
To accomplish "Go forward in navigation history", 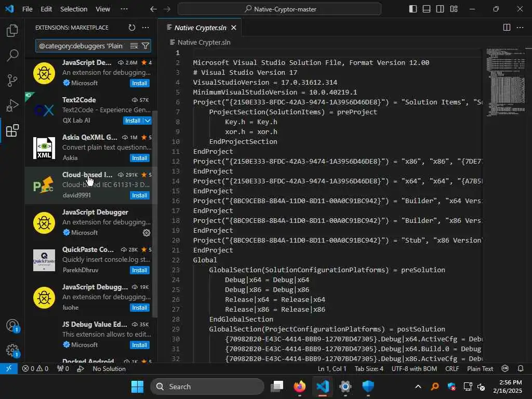I will pos(167,9).
